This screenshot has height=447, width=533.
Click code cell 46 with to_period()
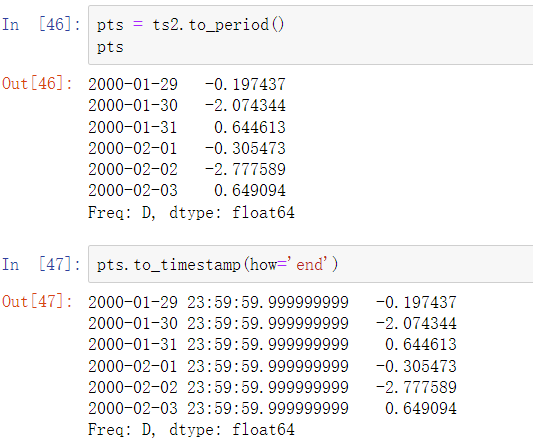310,35
